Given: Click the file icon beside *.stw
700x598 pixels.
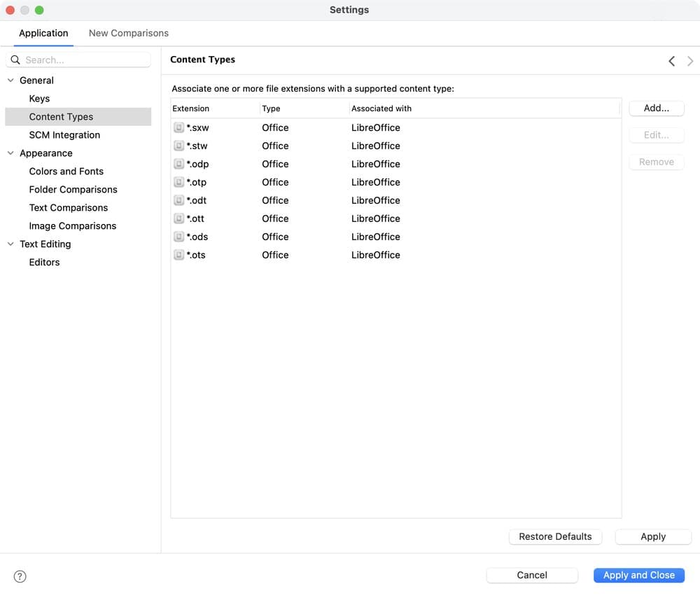Looking at the screenshot, I should coord(178,146).
